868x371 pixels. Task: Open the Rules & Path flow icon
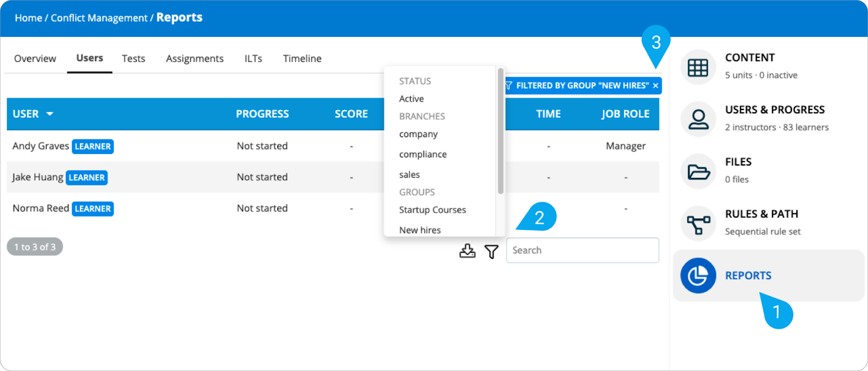click(698, 223)
